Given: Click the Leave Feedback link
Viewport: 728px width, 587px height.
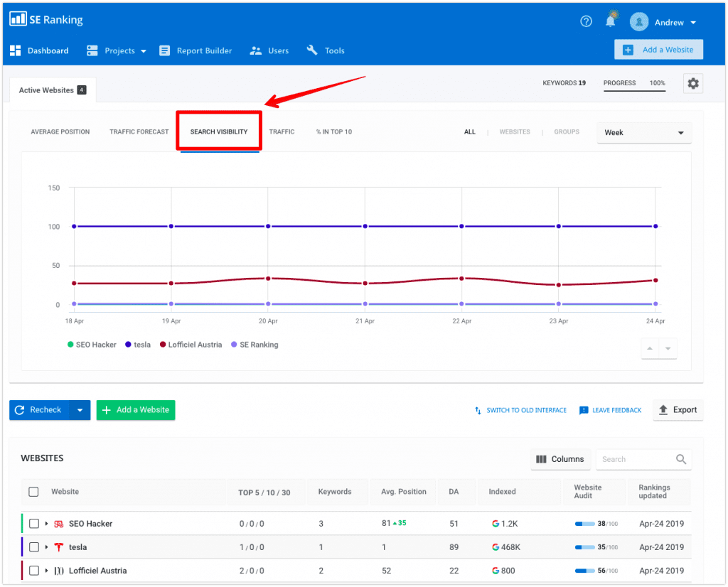Looking at the screenshot, I should pyautogui.click(x=611, y=410).
